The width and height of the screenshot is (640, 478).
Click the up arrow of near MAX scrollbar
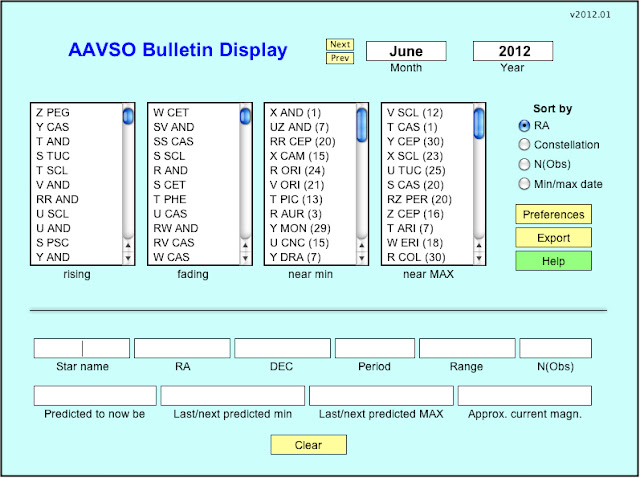point(479,245)
